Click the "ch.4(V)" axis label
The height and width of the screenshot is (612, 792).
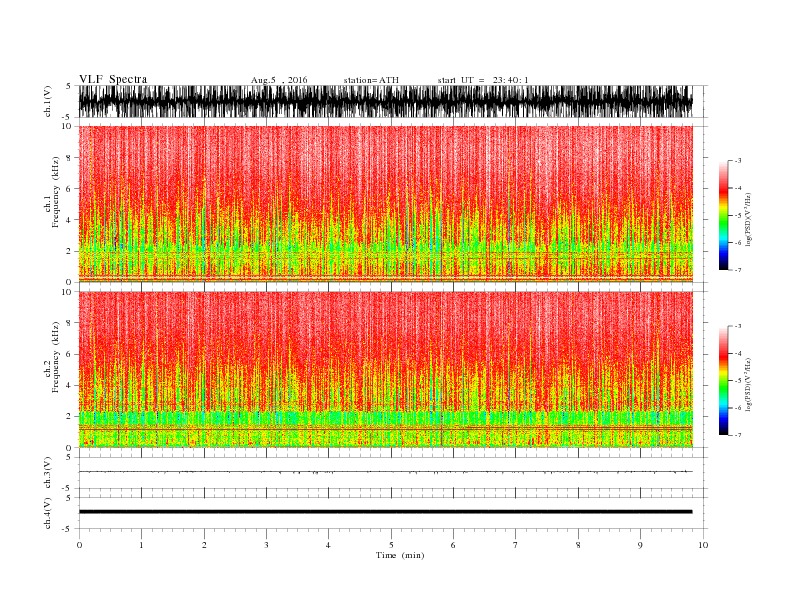point(48,513)
